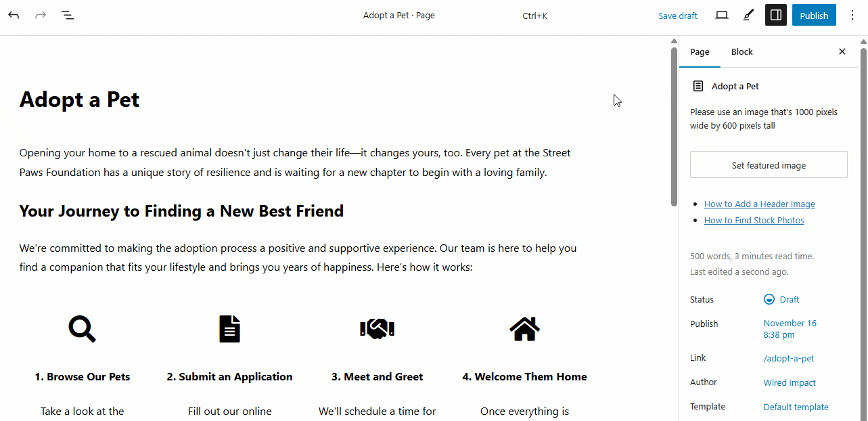
Task: Open the November 16 publish date picker
Action: point(790,323)
